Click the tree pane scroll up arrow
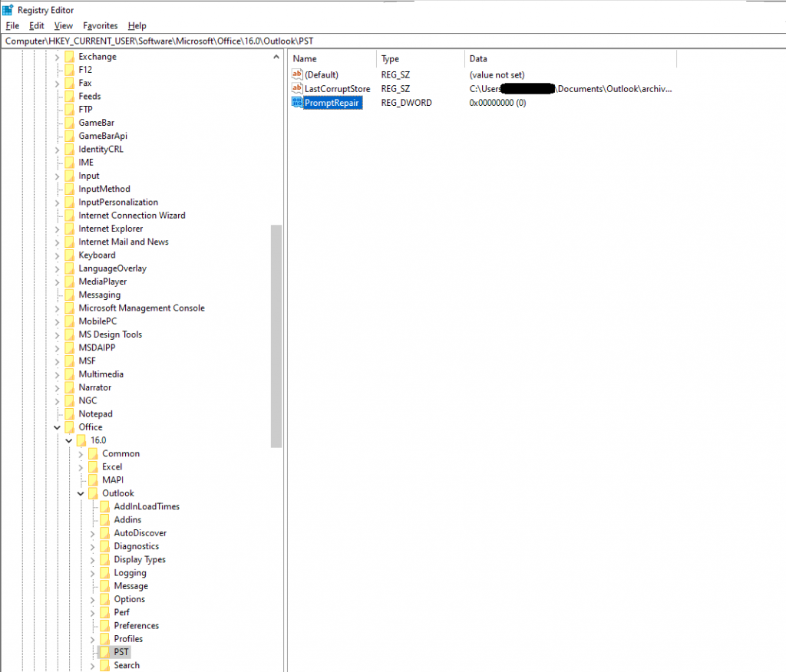786x672 pixels. point(276,57)
